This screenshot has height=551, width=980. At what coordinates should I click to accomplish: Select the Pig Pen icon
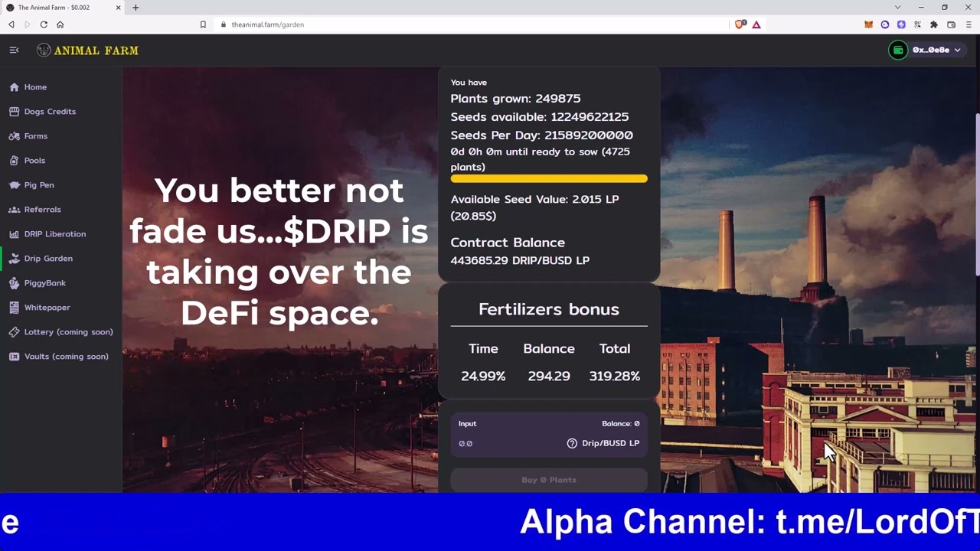click(14, 185)
